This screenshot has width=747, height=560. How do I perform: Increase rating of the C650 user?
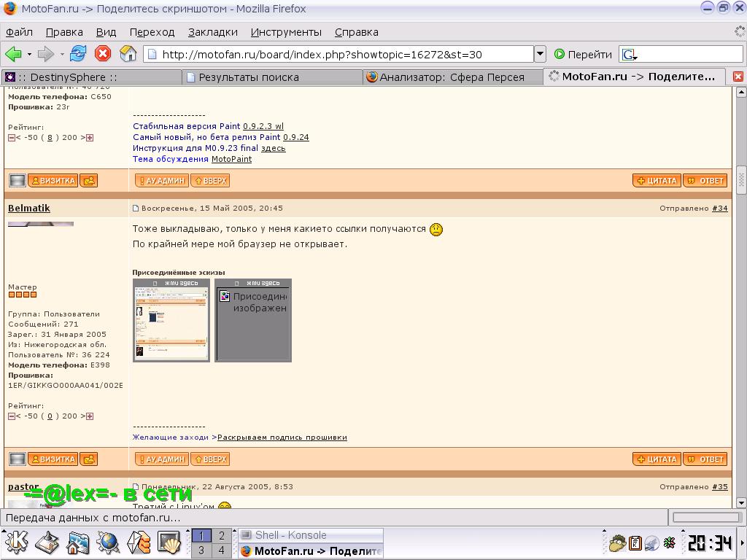coord(90,138)
